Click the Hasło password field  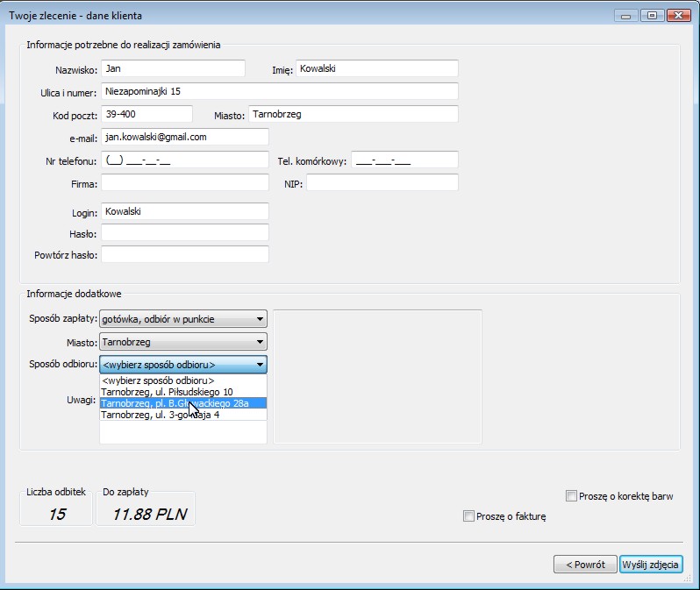point(184,233)
